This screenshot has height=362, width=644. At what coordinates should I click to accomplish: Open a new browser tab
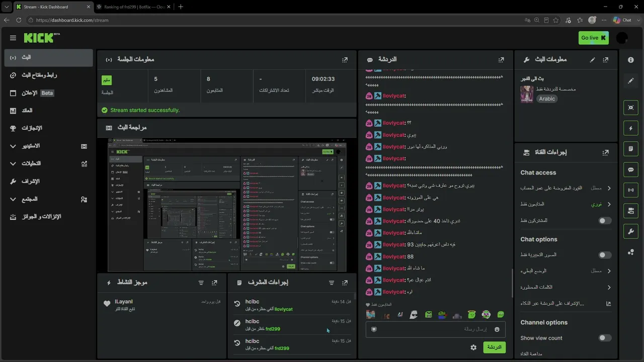[181, 7]
